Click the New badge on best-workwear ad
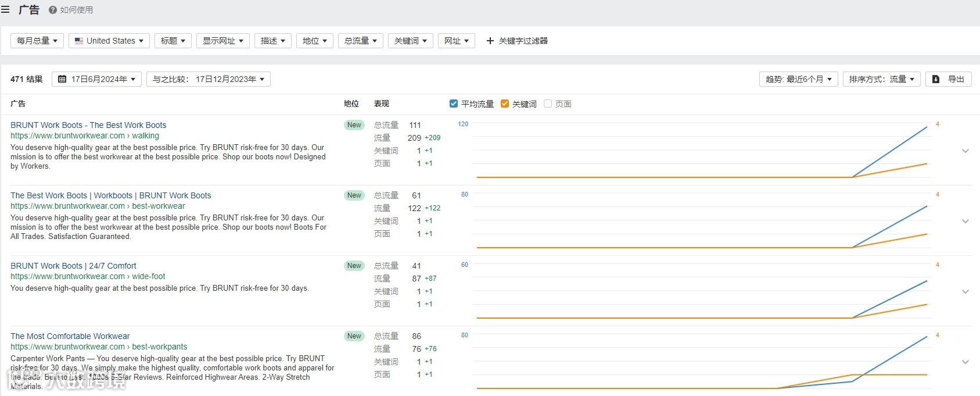 click(x=354, y=195)
